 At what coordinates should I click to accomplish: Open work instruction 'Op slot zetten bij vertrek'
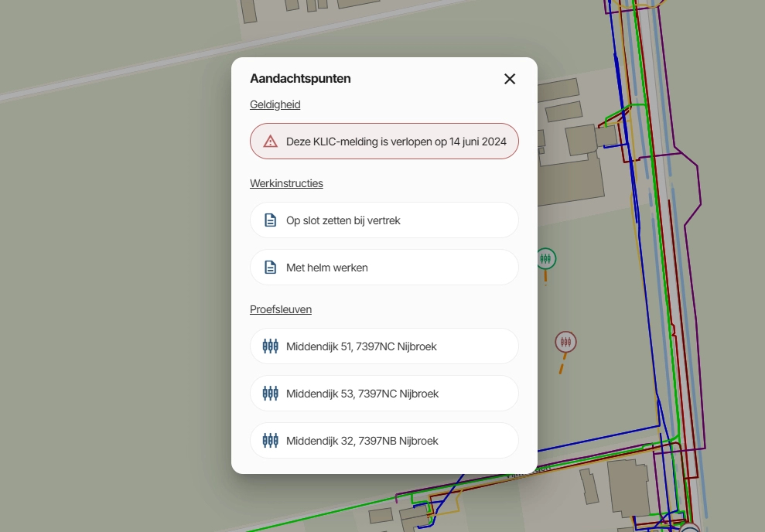(384, 220)
